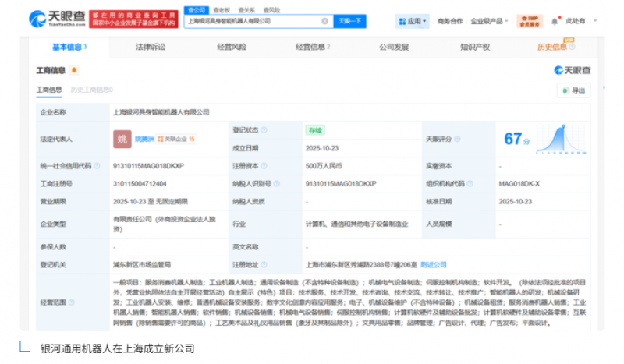Switch to 公司发展 tab
The width and height of the screenshot is (624, 364).
pyautogui.click(x=394, y=47)
